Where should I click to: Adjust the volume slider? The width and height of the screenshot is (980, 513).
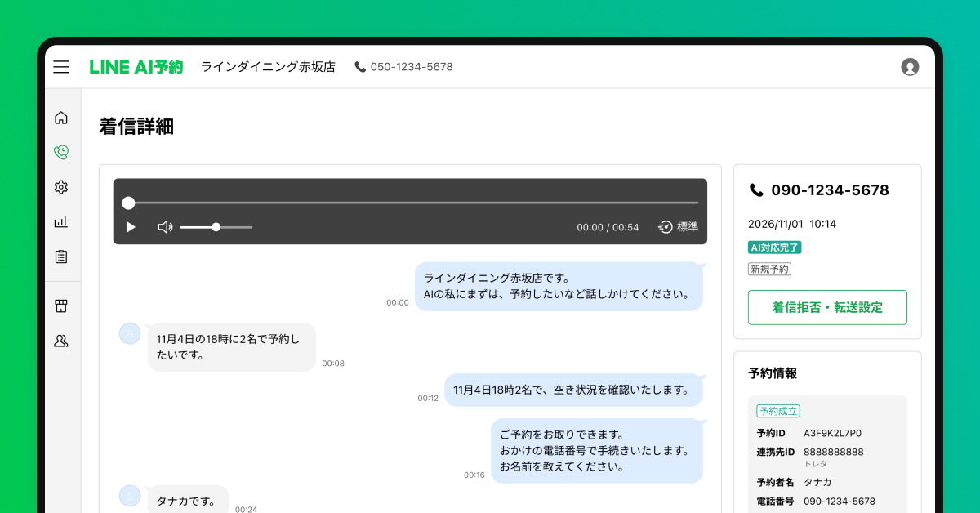tap(216, 227)
